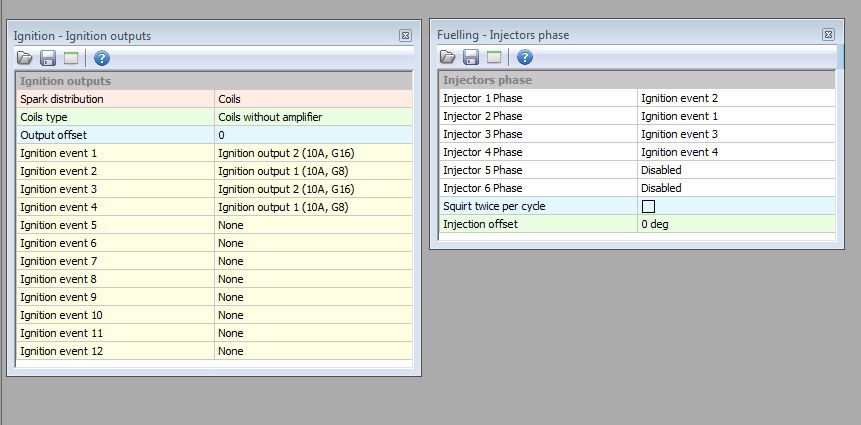Click the green window icon in Injectors phase toolbar
This screenshot has height=425, width=861.
tap(493, 58)
